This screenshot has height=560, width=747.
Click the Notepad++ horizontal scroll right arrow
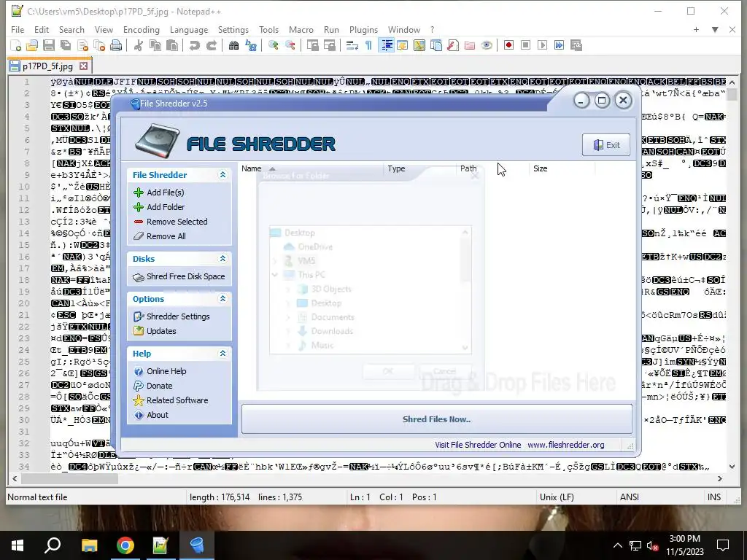tap(720, 479)
